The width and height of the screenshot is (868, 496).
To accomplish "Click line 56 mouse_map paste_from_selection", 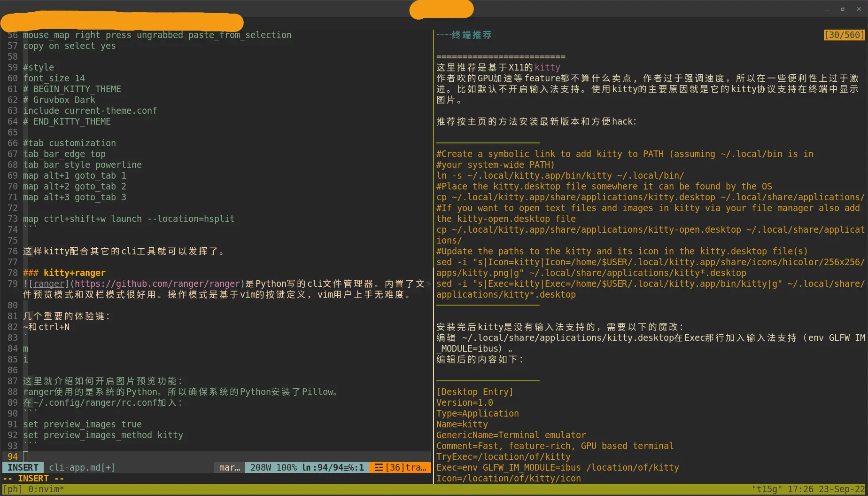I will (x=157, y=35).
